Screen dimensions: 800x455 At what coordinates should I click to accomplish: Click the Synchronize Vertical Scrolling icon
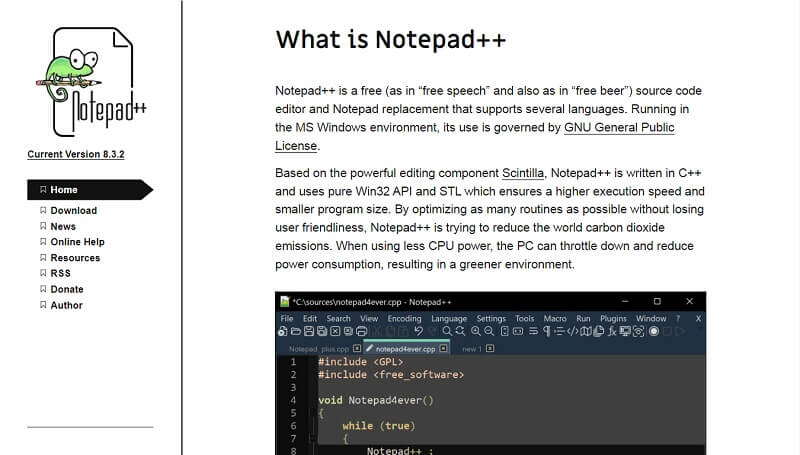click(x=505, y=332)
